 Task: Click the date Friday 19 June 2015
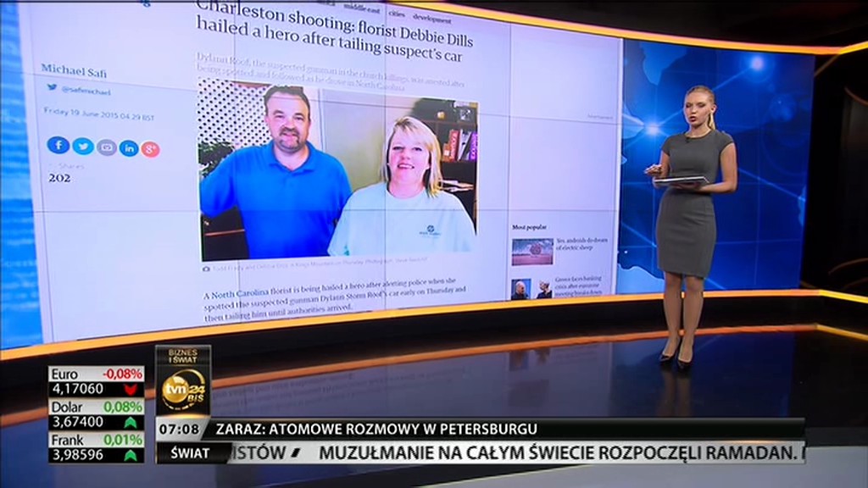tap(99, 114)
